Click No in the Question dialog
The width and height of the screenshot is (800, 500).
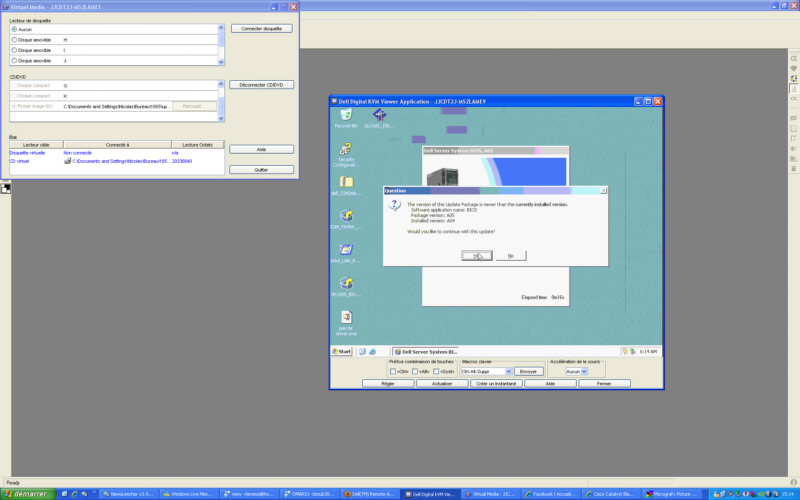click(x=511, y=256)
